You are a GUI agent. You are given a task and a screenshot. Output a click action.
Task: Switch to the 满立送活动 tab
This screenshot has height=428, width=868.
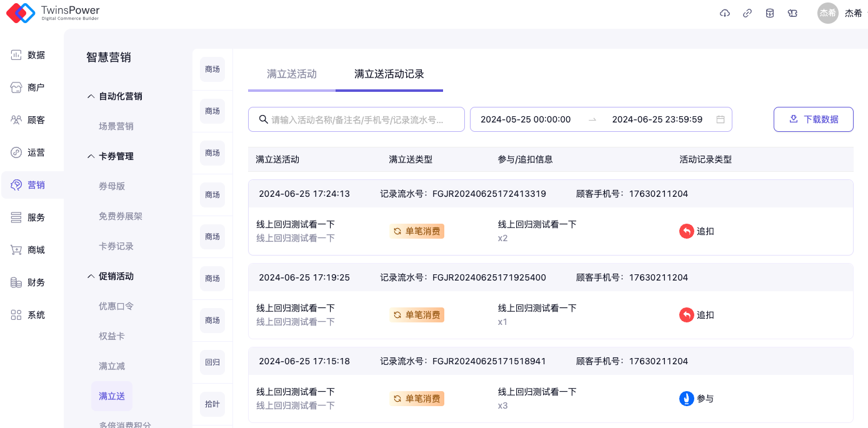pos(292,74)
